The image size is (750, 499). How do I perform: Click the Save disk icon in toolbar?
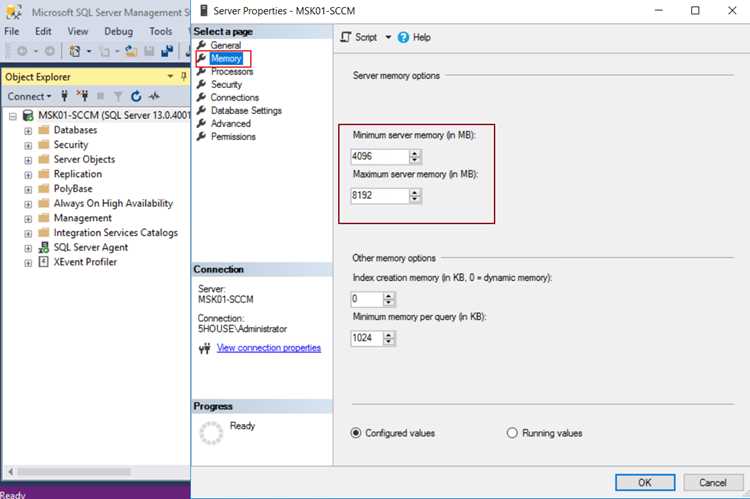pyautogui.click(x=149, y=51)
